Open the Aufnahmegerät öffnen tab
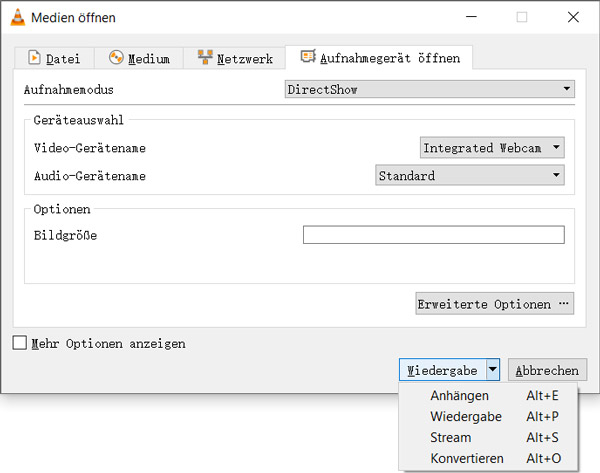600x473 pixels. [x=379, y=58]
